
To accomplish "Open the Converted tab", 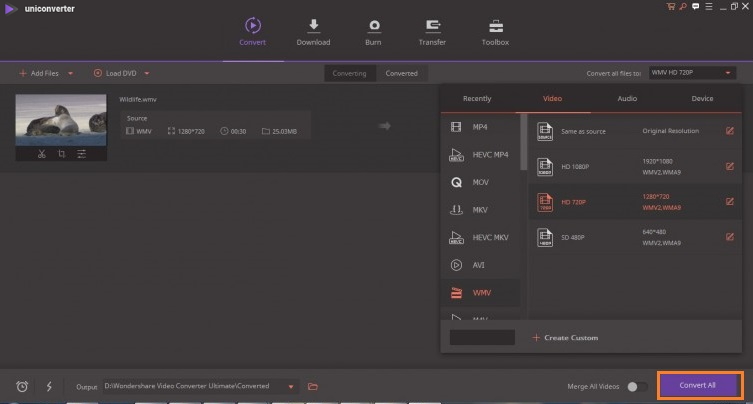I will [401, 73].
